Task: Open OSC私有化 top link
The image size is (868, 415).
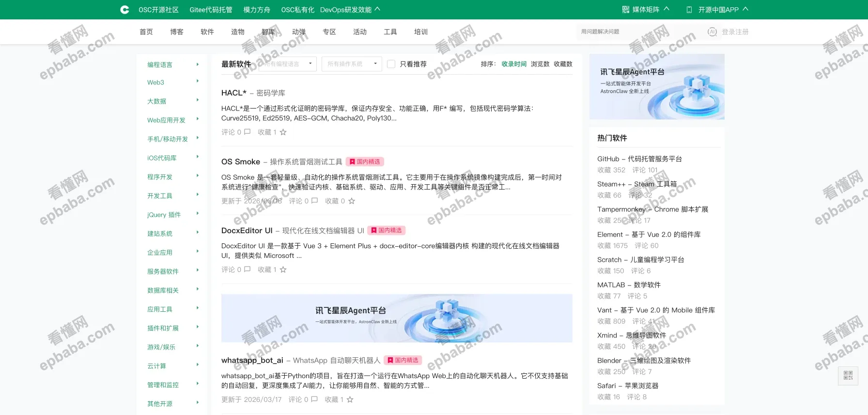Action: [x=297, y=10]
